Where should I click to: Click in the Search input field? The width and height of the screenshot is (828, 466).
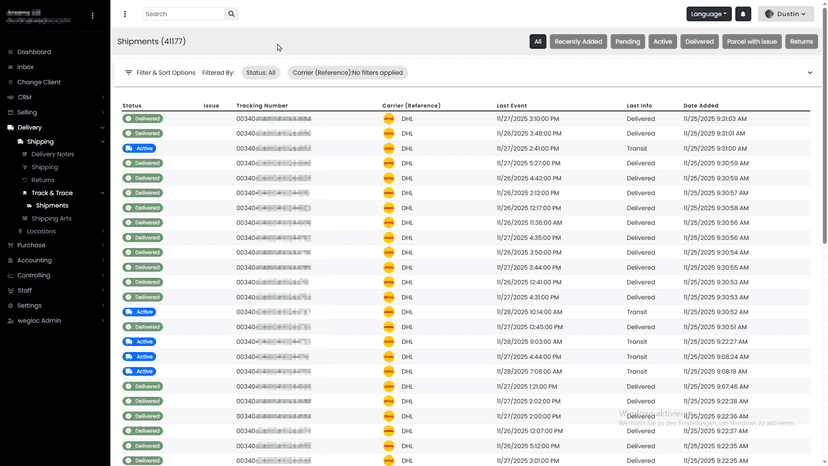183,14
